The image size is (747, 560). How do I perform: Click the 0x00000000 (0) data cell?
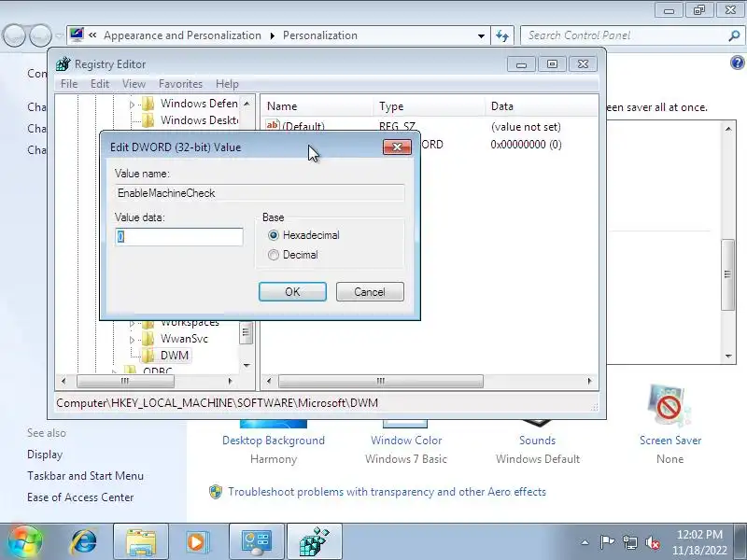click(526, 145)
